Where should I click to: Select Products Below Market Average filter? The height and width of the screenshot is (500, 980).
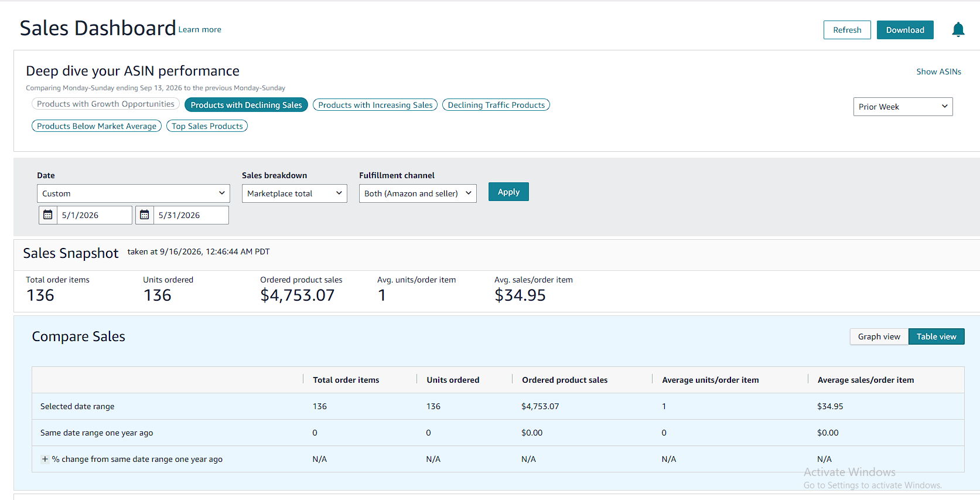97,126
